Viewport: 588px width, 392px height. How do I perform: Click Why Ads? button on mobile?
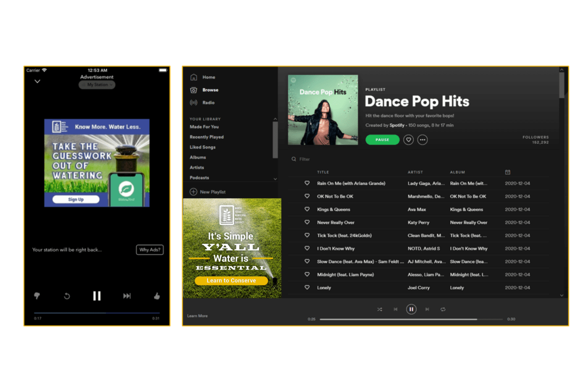pyautogui.click(x=150, y=250)
